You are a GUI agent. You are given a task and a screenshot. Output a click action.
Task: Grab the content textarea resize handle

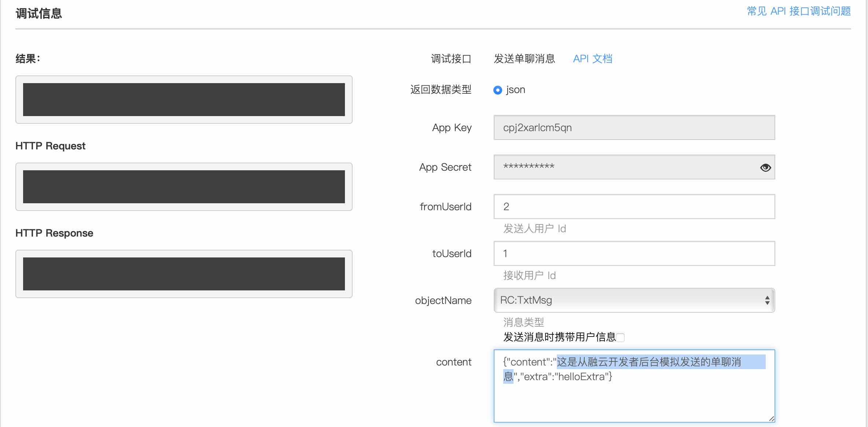tap(771, 419)
